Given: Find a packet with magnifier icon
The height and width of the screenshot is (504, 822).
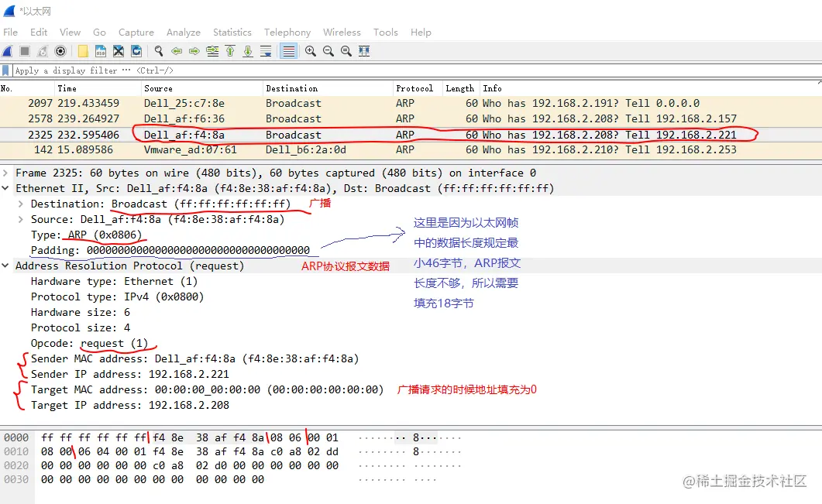Looking at the screenshot, I should 159,51.
